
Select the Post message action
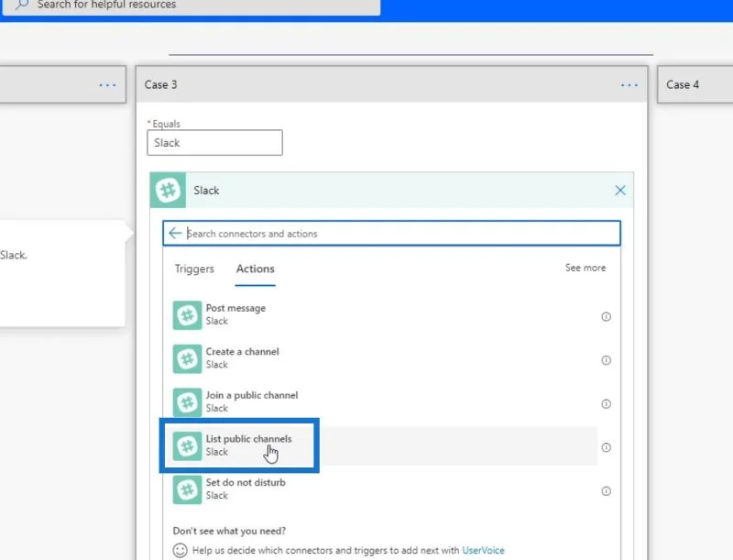tap(385, 315)
